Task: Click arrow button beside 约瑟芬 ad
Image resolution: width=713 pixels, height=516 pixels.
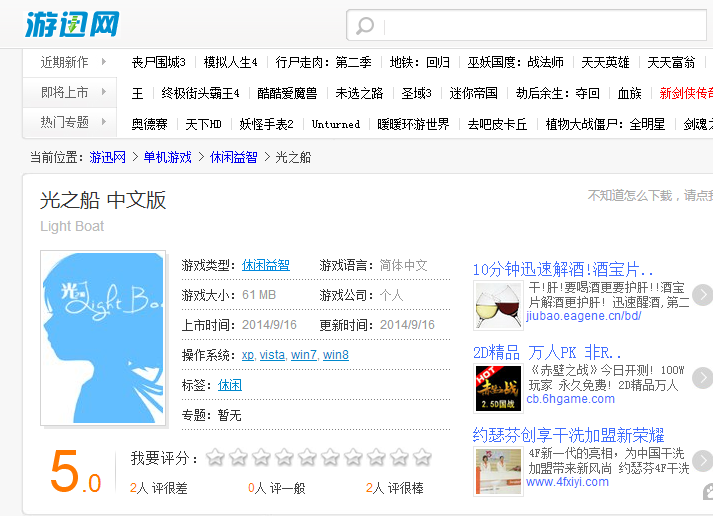Action: coord(703,461)
